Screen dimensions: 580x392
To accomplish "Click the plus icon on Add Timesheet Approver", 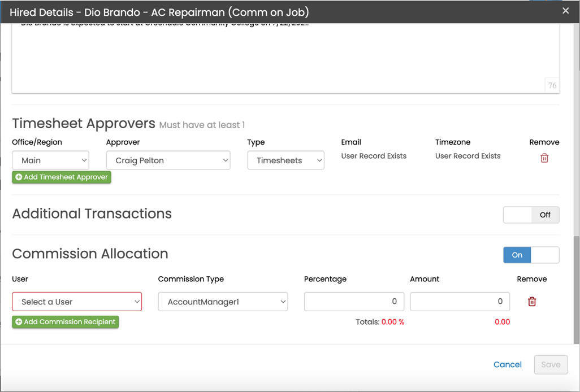I will pyautogui.click(x=19, y=177).
